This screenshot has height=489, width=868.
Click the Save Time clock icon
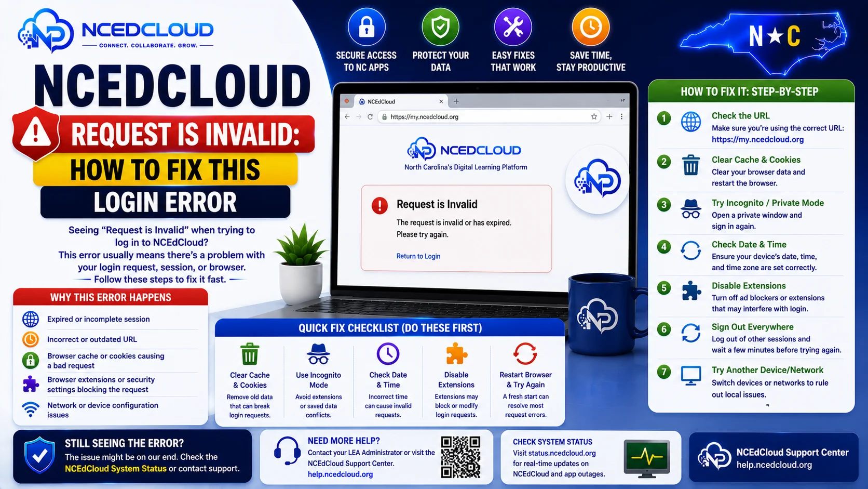[x=591, y=27]
